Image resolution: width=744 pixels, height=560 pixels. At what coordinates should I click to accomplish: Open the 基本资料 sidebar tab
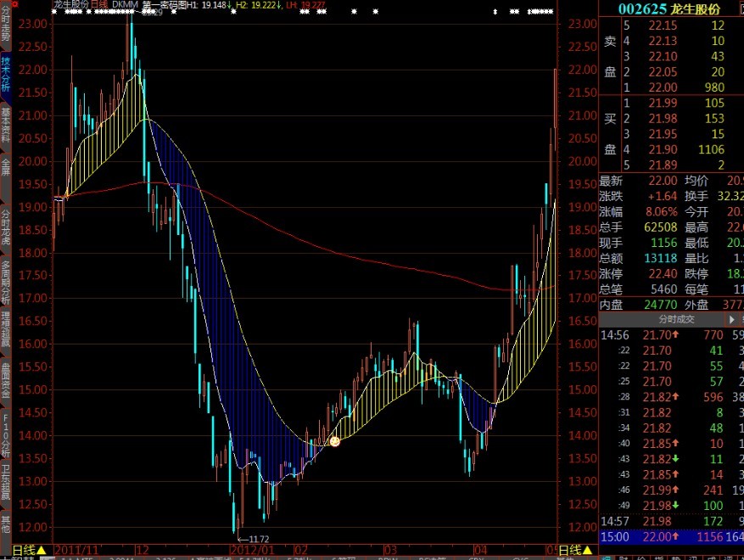[x=6, y=126]
